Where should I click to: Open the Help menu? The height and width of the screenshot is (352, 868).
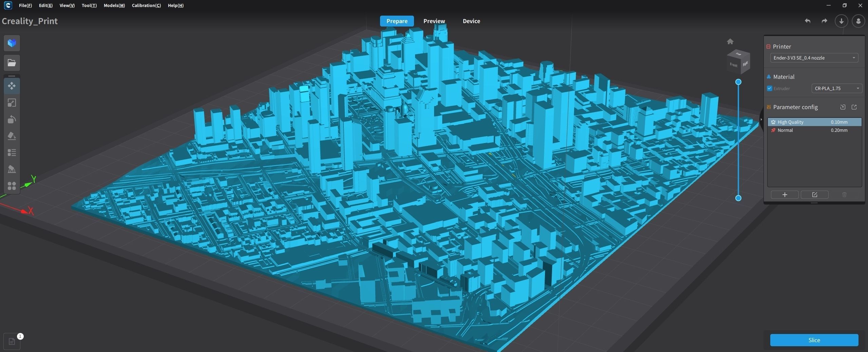coord(176,5)
